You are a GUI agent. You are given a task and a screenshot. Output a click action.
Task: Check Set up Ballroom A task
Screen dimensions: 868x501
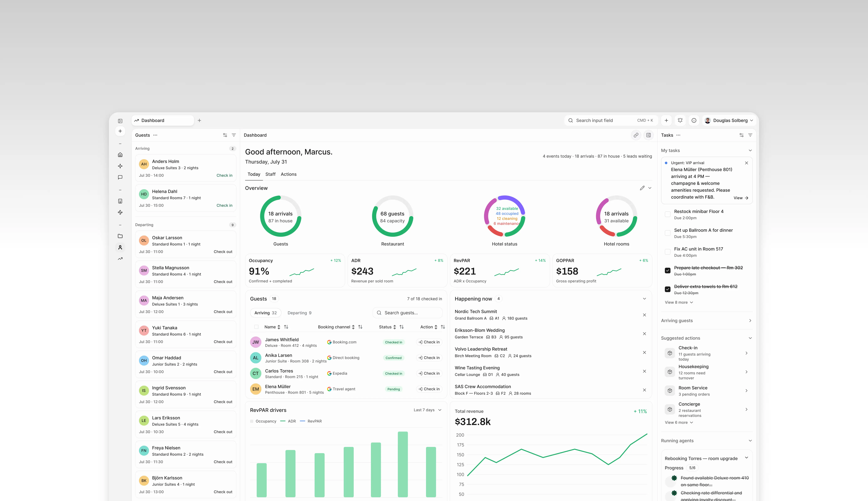tap(668, 233)
